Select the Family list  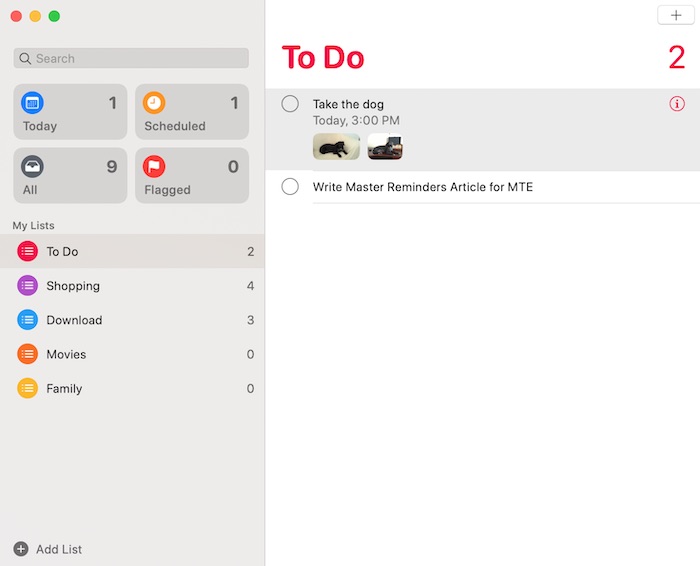click(132, 388)
